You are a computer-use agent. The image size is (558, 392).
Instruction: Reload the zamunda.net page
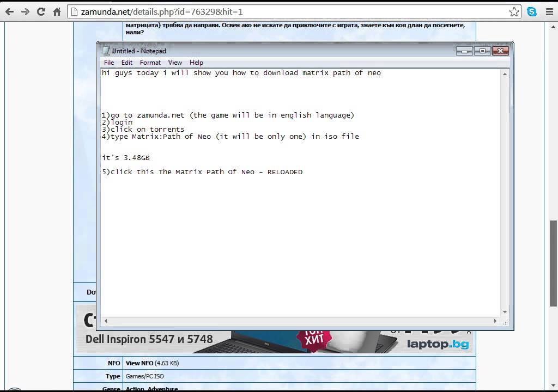pyautogui.click(x=41, y=12)
